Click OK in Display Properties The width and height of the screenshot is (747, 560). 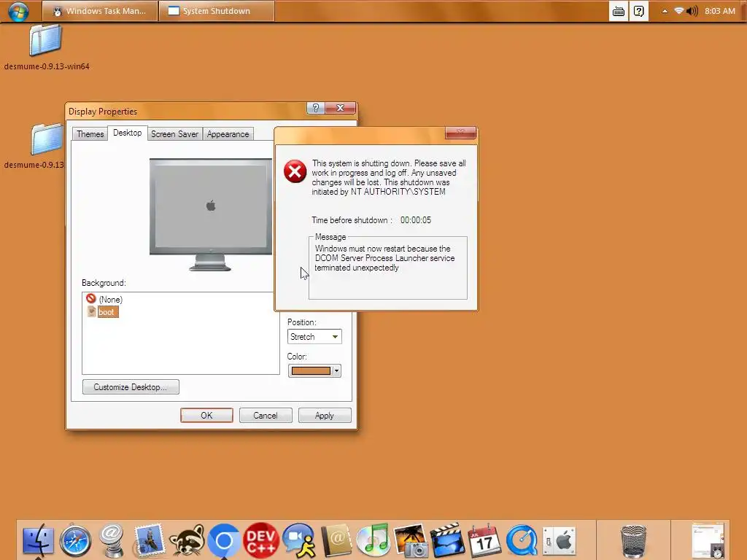pos(206,415)
